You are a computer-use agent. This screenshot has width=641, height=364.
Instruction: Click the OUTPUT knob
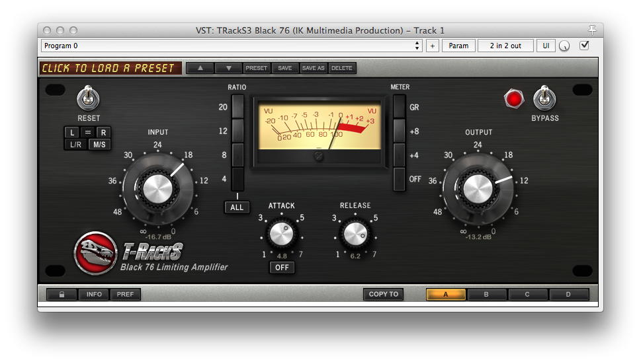point(478,189)
